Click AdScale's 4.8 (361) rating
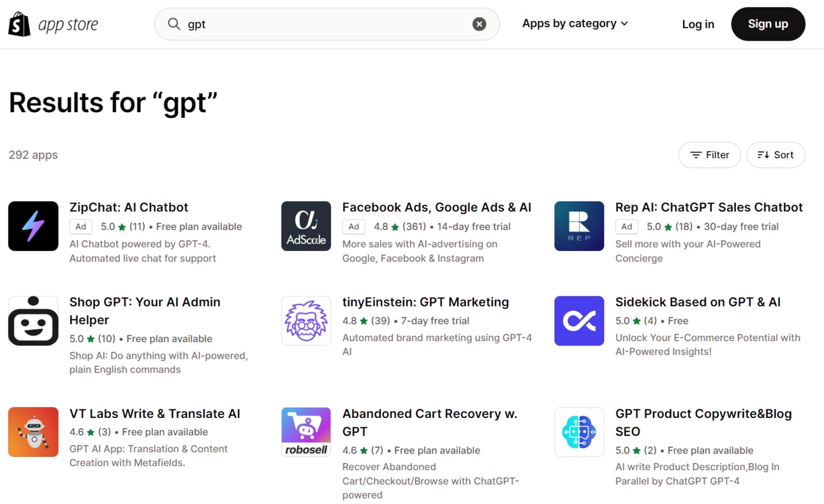Screen dimensions: 824x504 pyautogui.click(x=400, y=227)
